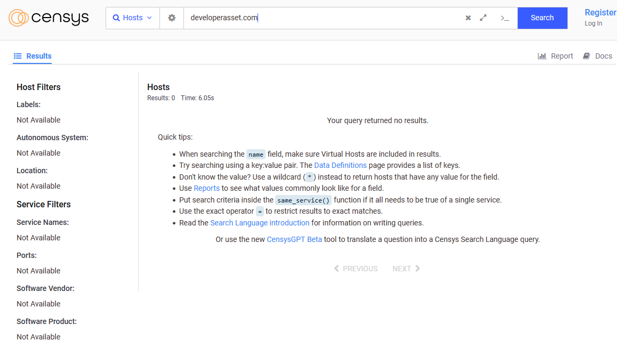Clear the search query with X icon
The width and height of the screenshot is (617, 364).
point(468,18)
